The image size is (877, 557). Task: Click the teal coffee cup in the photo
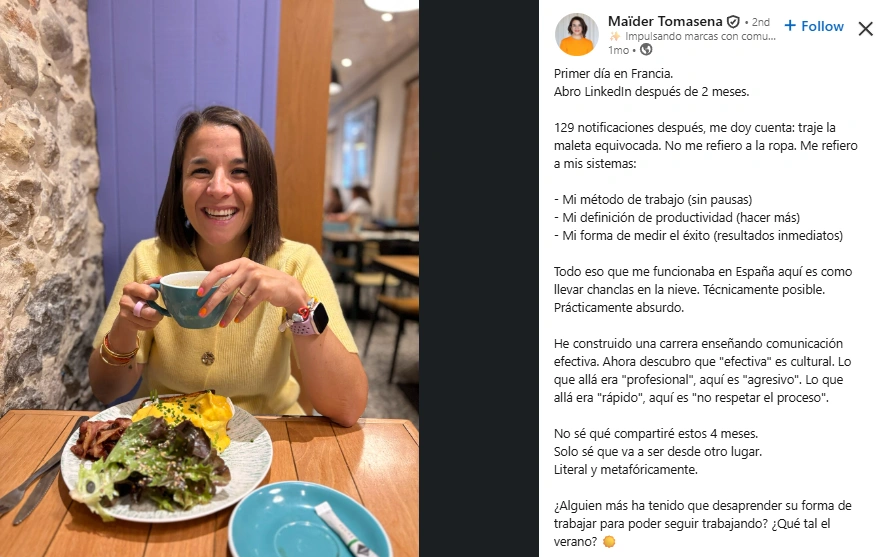pyautogui.click(x=187, y=299)
